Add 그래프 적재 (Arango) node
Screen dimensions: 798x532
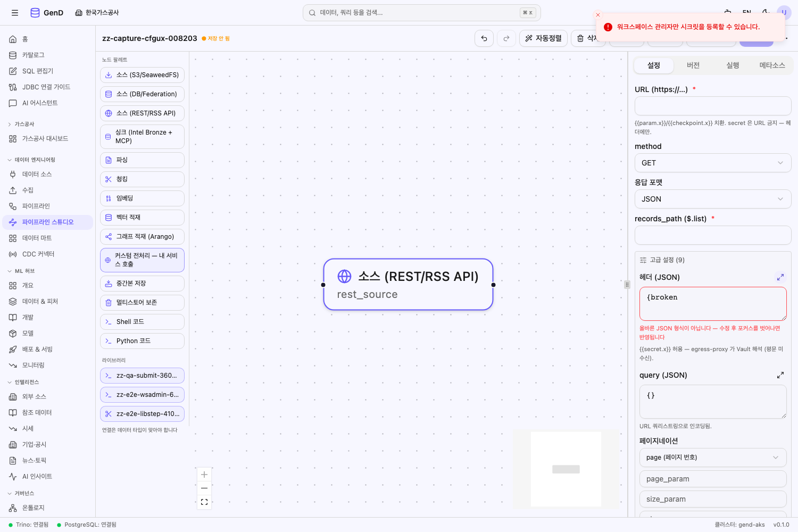coord(142,237)
